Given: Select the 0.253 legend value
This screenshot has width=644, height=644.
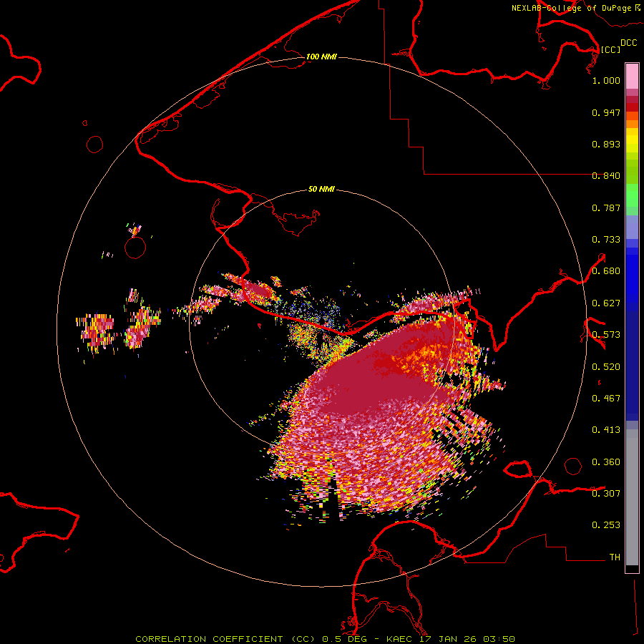Looking at the screenshot, I should [x=606, y=525].
